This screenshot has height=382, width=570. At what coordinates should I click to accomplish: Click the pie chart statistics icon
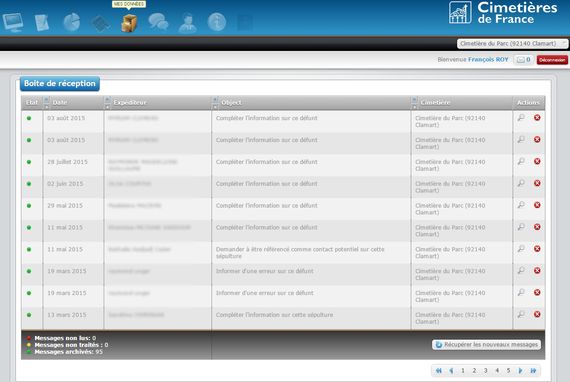(x=72, y=22)
